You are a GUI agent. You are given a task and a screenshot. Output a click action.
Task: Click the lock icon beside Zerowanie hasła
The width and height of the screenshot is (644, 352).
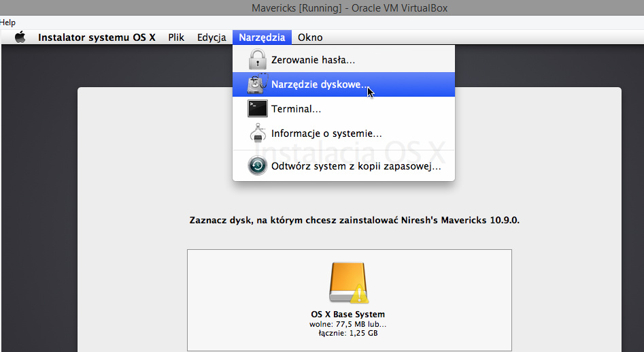[x=258, y=59]
